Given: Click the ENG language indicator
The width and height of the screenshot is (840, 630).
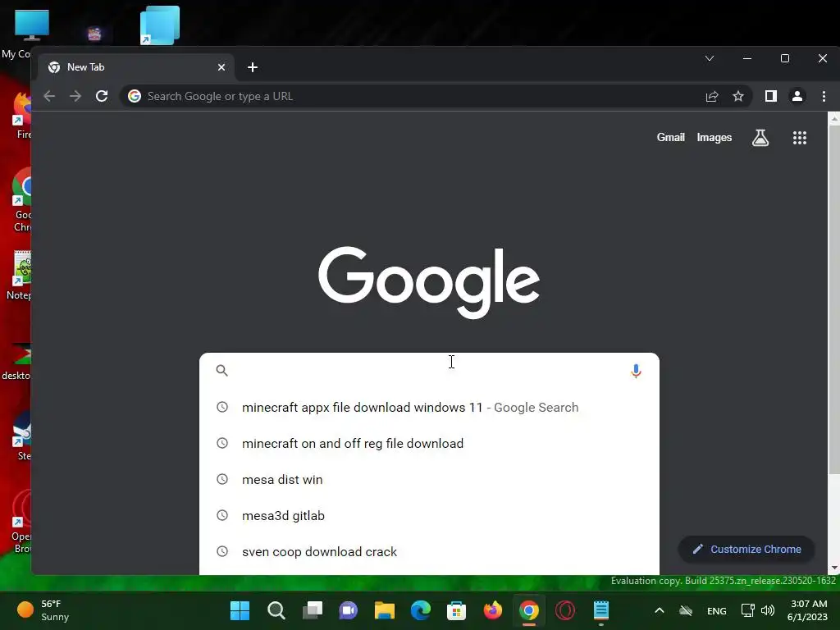Looking at the screenshot, I should pos(717,611).
